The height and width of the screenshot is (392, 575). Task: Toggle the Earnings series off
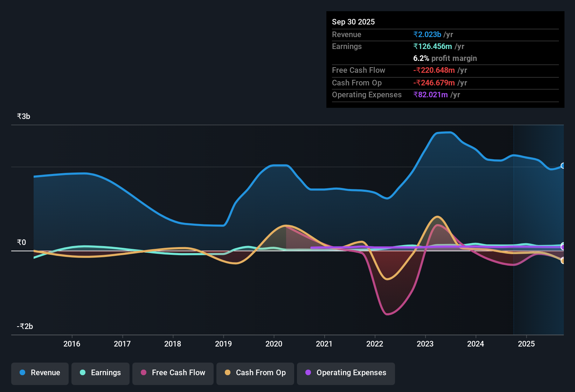pyautogui.click(x=100, y=373)
